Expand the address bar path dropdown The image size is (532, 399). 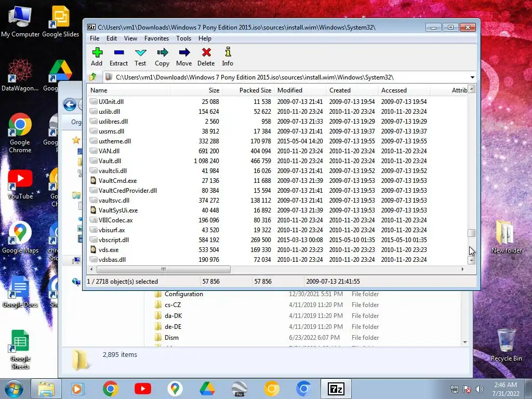472,77
